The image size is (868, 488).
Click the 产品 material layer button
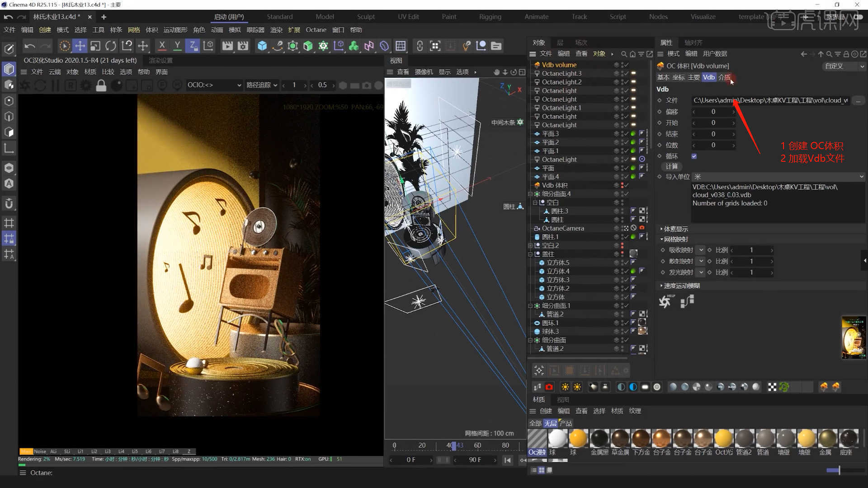coord(566,423)
